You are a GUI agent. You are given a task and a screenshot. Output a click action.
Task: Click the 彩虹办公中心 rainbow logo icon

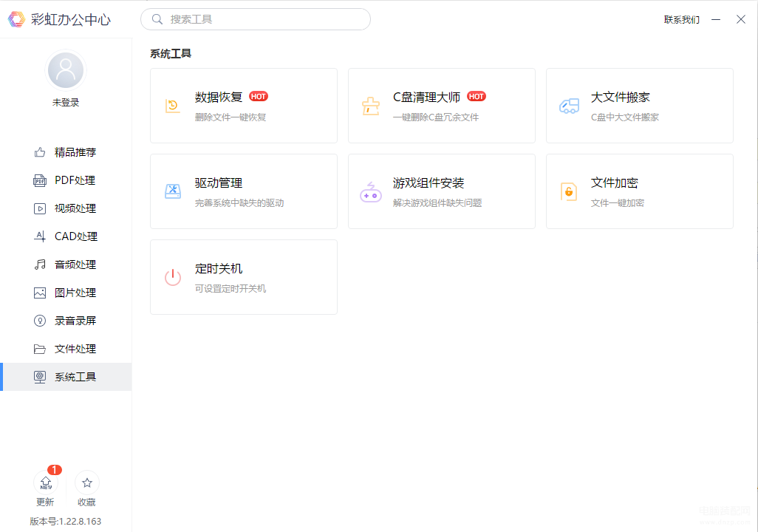tap(16, 19)
